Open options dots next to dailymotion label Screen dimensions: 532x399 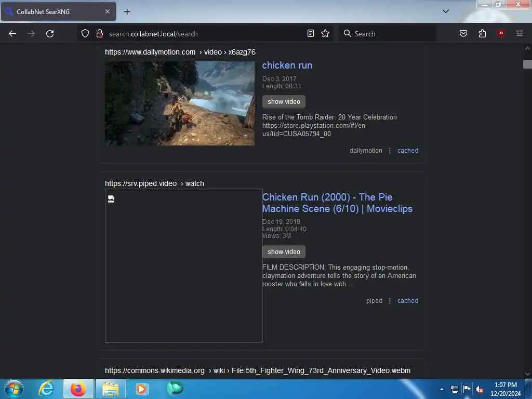click(x=390, y=150)
